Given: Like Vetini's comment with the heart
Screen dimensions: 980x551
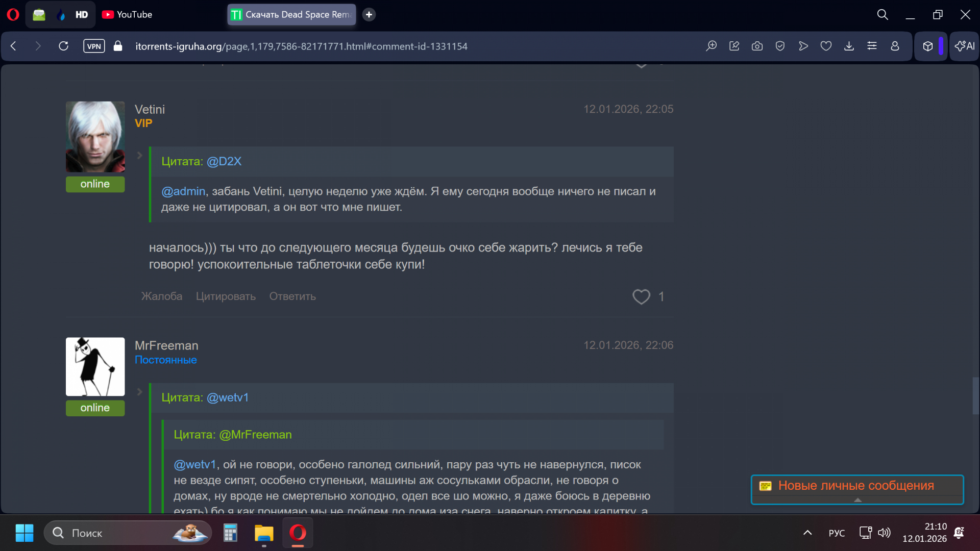Looking at the screenshot, I should (x=641, y=296).
